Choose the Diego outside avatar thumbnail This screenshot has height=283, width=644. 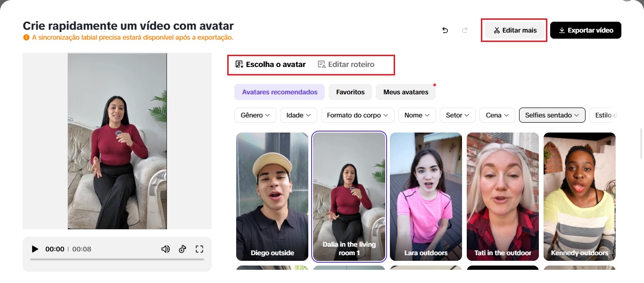(272, 196)
